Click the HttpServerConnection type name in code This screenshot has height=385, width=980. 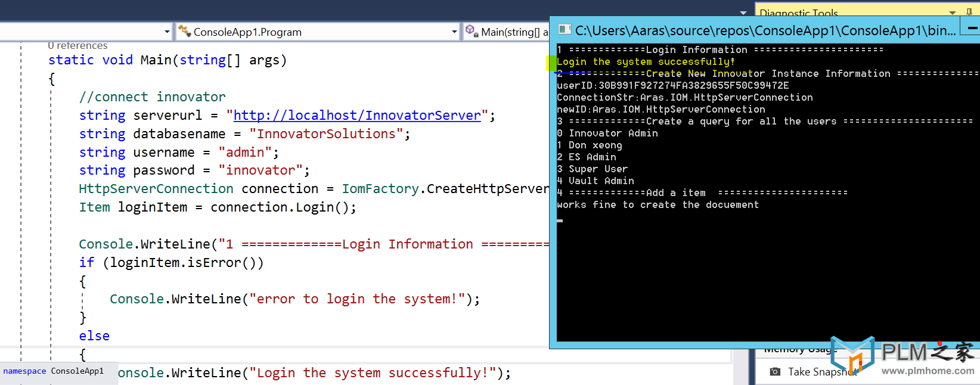coord(156,189)
